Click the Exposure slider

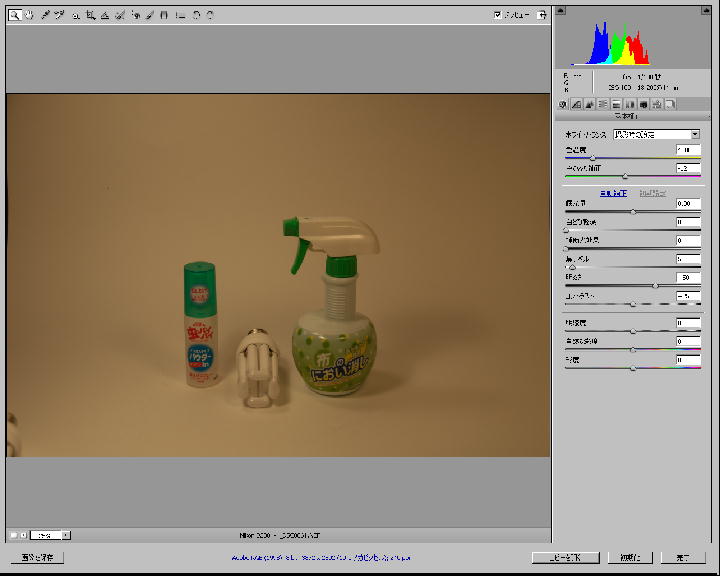(633, 212)
